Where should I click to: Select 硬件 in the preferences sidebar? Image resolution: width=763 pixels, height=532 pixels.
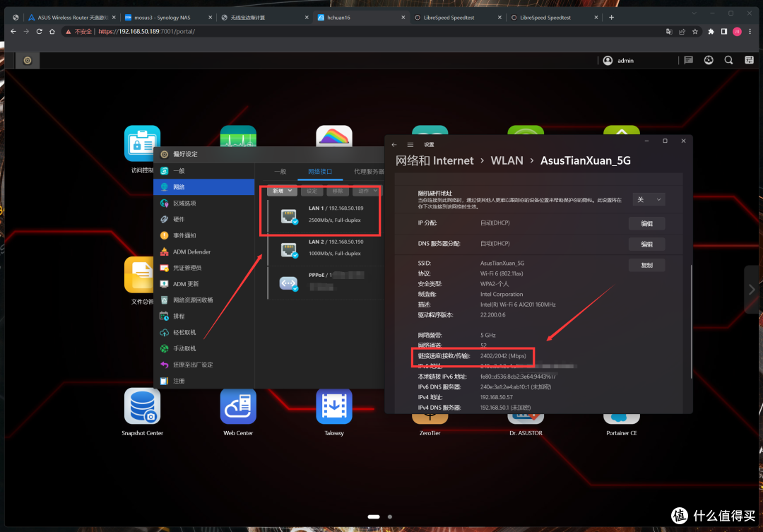[x=204, y=219]
